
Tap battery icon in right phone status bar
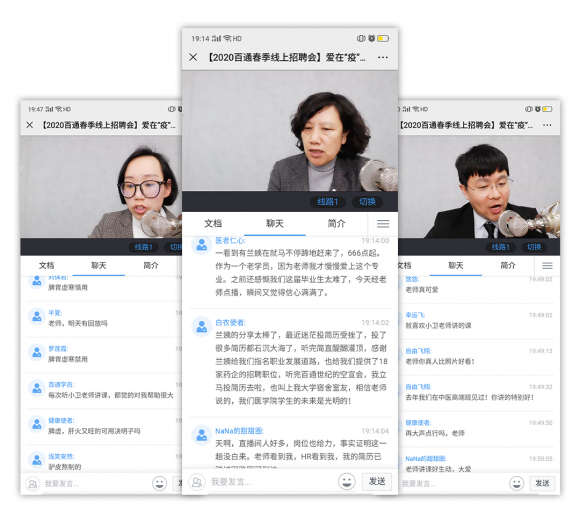(547, 109)
